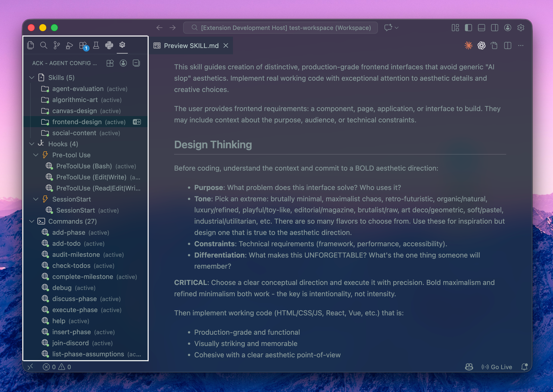The width and height of the screenshot is (553, 392).
Task: Toggle the bottom panel visibility
Action: tap(482, 28)
